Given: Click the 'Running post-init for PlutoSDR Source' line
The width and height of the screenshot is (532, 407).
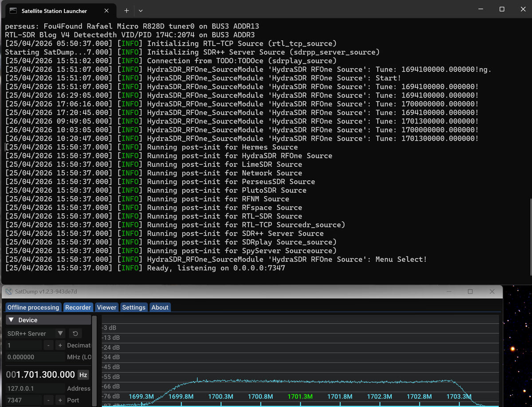Looking at the screenshot, I should click(156, 190).
